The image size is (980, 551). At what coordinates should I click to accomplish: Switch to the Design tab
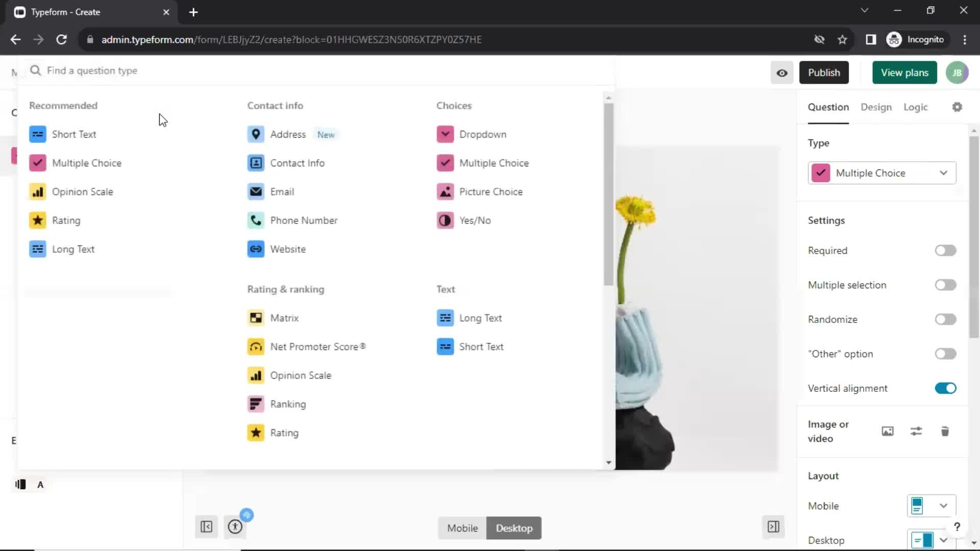coord(876,107)
